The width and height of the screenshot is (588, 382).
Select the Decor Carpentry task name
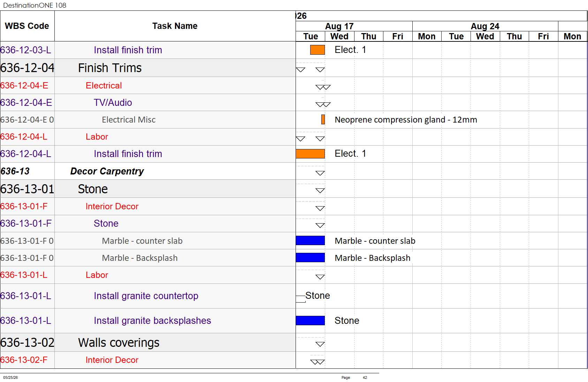(x=107, y=171)
